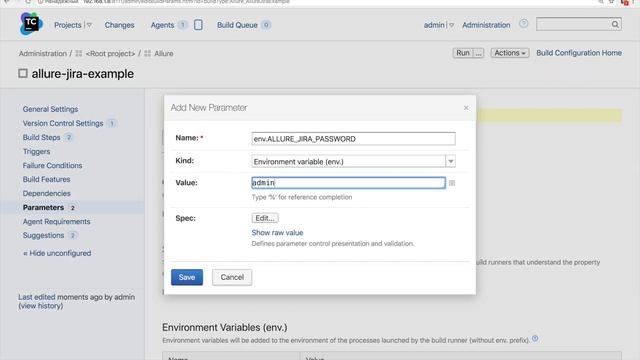
Task: Click the Run button
Action: (x=463, y=53)
